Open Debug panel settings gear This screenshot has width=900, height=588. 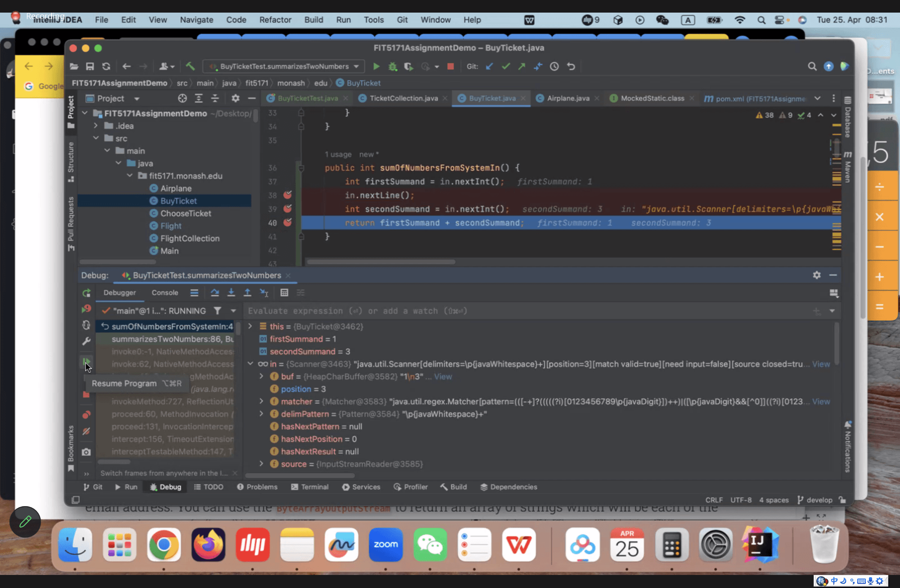point(817,275)
